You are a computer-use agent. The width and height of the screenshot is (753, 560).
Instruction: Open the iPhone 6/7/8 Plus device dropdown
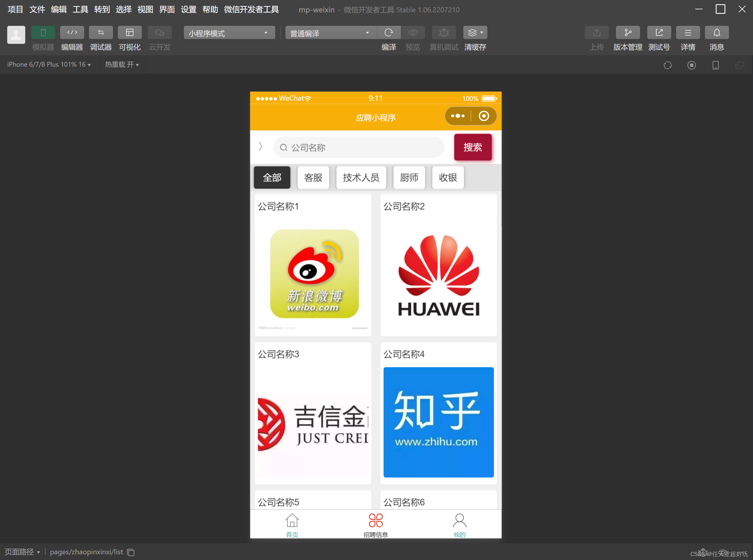49,64
